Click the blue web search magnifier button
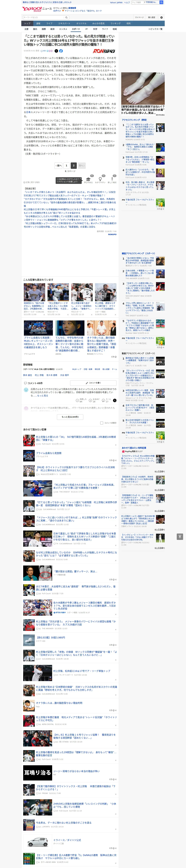The height and width of the screenshot is (868, 186). [x=161, y=2]
